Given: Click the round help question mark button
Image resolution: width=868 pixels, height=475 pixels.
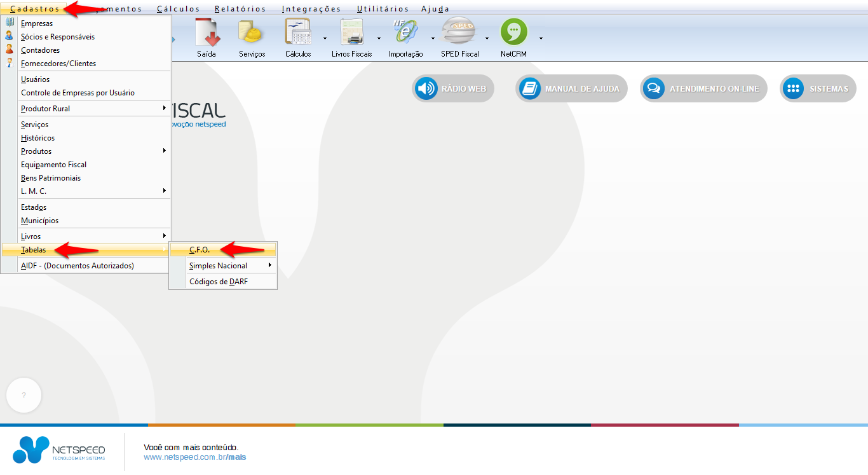Looking at the screenshot, I should 24,395.
